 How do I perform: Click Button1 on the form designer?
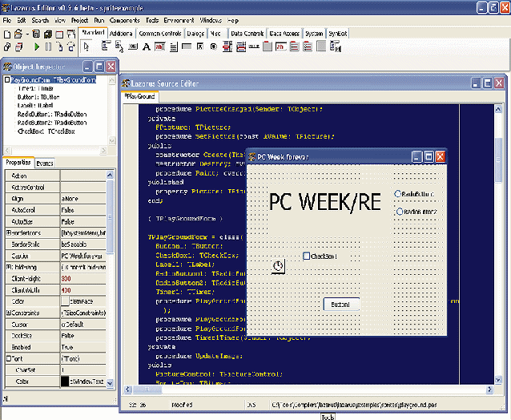340,305
